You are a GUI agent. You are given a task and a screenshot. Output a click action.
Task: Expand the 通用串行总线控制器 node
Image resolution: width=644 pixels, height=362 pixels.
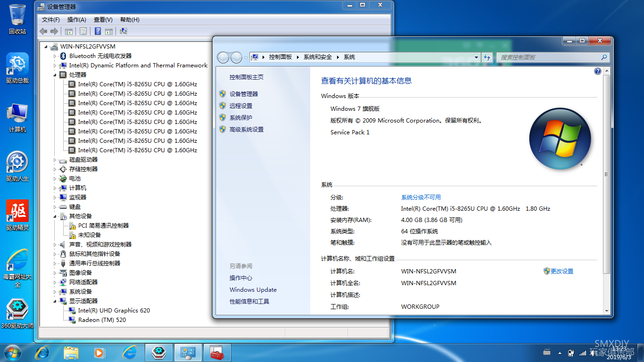tap(55, 263)
